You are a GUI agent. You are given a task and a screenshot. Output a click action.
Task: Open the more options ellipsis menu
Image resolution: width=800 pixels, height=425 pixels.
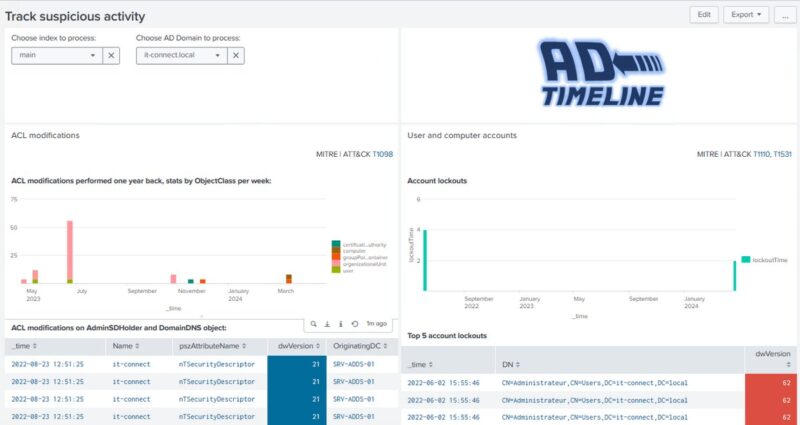click(x=785, y=15)
